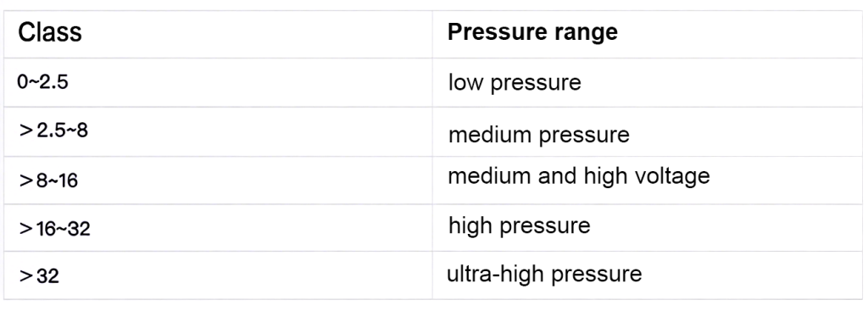The image size is (868, 311).
Task: Select the medium pressure cell
Action: point(647,131)
